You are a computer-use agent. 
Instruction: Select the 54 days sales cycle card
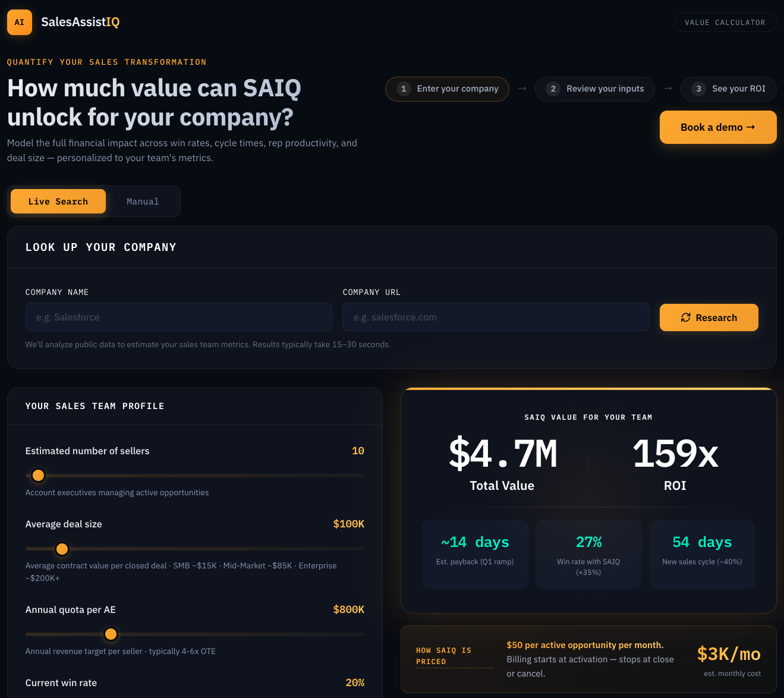coord(702,554)
